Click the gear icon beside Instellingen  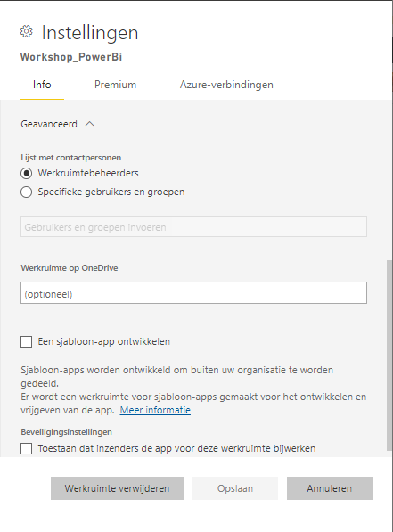click(x=27, y=31)
